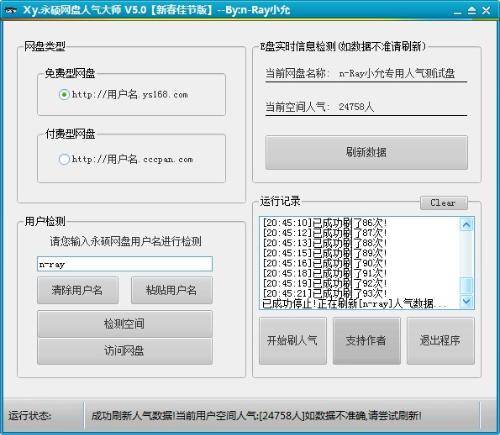Viewport: 500px width, 435px height.
Task: Click 退出程序 to exit the program
Action: pyautogui.click(x=440, y=340)
